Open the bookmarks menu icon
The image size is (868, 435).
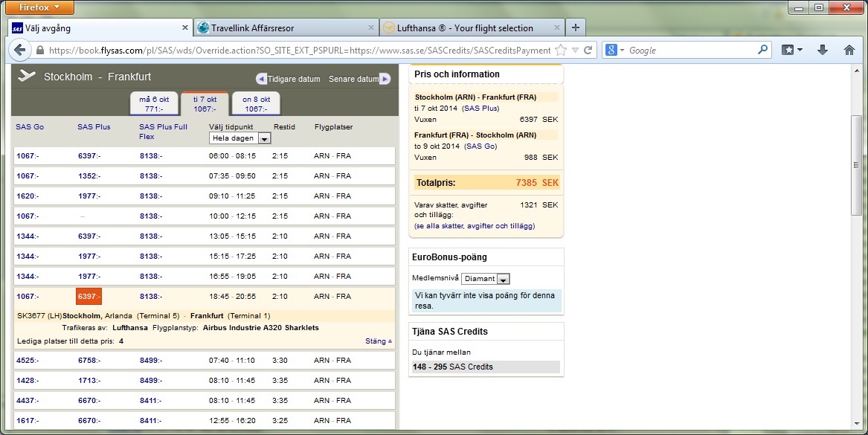click(x=791, y=50)
